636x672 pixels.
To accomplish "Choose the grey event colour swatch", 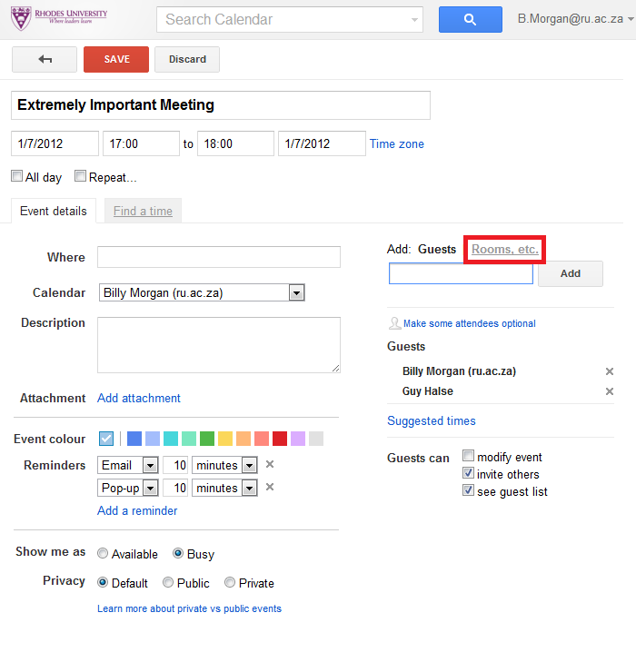I will (316, 439).
